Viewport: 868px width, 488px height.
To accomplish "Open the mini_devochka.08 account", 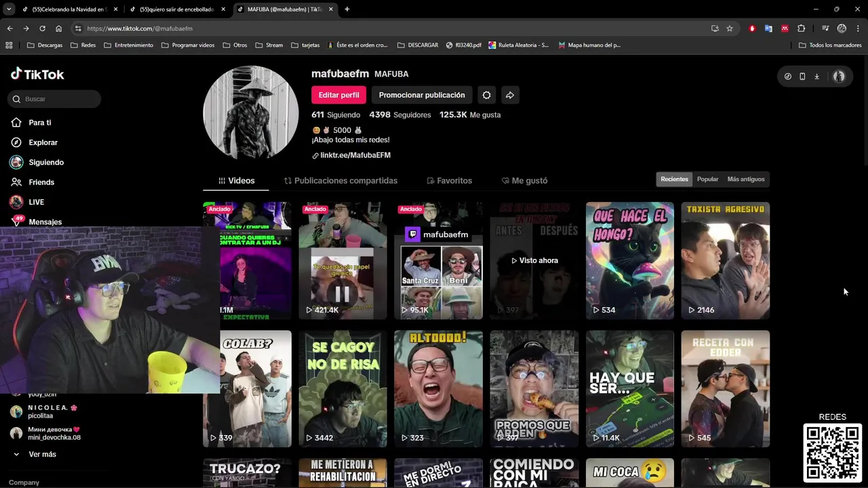I will [x=45, y=433].
